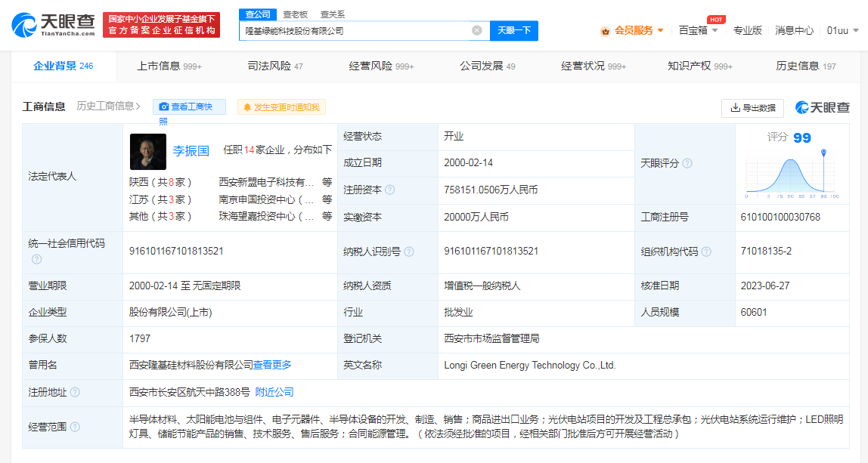Click the help icon beside 天眼评分
The image size is (868, 463).
(x=687, y=163)
